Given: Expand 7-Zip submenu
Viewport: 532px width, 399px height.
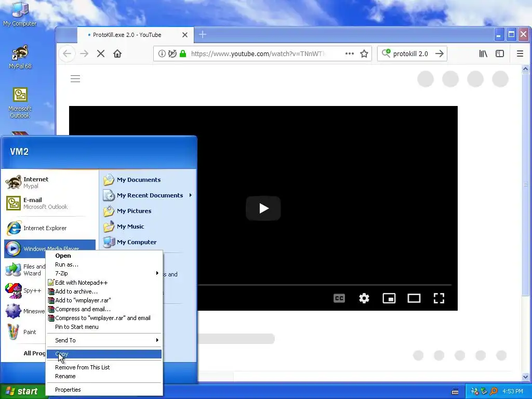Looking at the screenshot, I should pyautogui.click(x=104, y=273).
